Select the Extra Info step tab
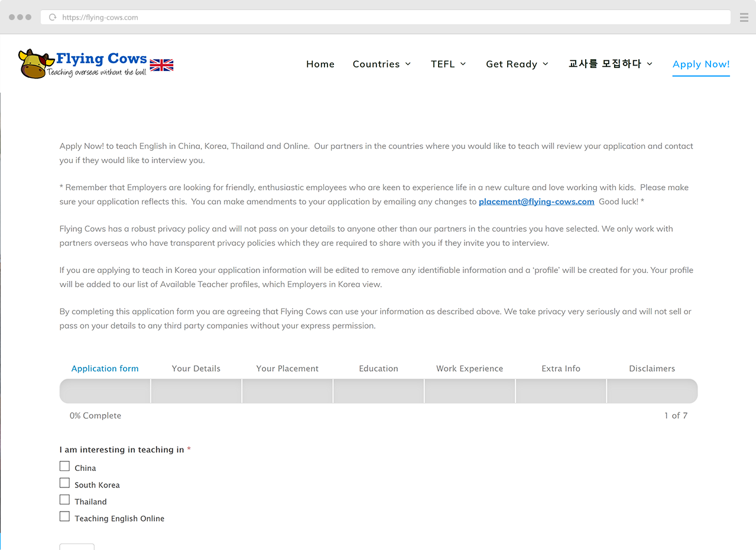The height and width of the screenshot is (550, 756). 561,369
